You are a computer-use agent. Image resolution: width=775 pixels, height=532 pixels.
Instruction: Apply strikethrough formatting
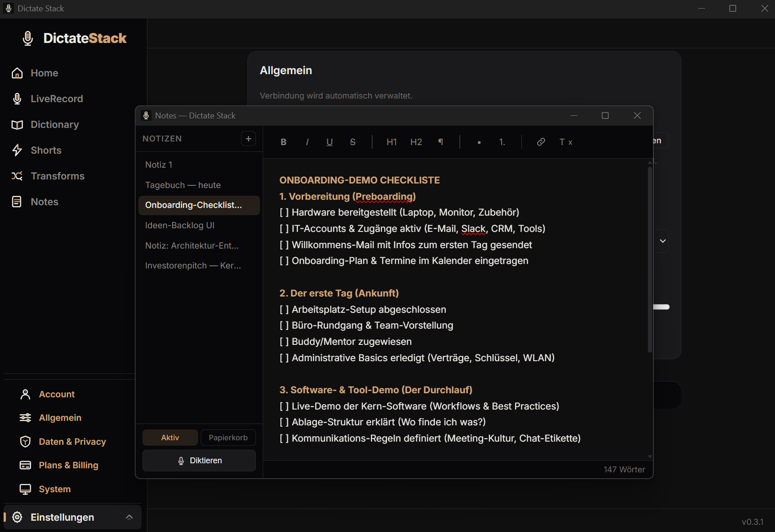tap(353, 142)
